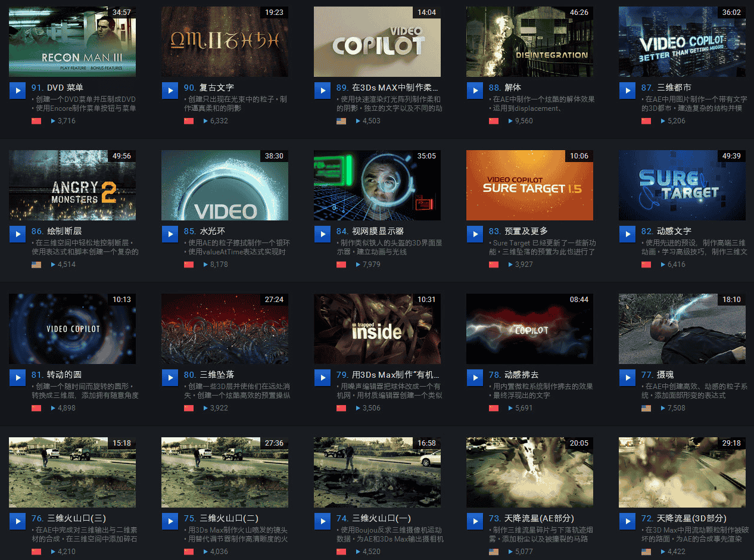The height and width of the screenshot is (560, 754).
Task: Click the US flag under 89. 在3Ds MAX中制作
Action: coord(341,121)
